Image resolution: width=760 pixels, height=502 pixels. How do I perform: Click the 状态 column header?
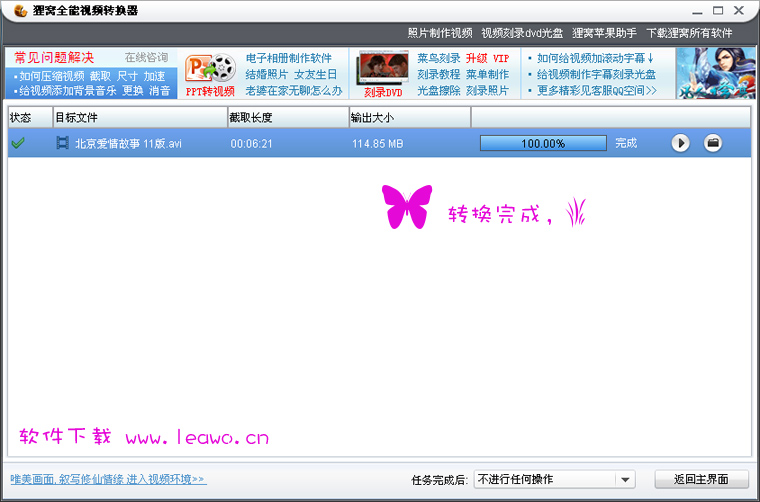(30, 118)
